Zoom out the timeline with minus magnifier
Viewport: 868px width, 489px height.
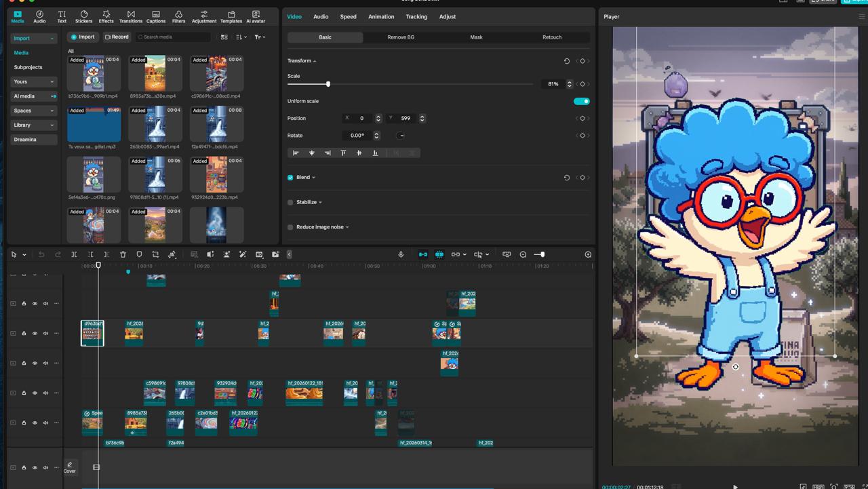pos(523,254)
